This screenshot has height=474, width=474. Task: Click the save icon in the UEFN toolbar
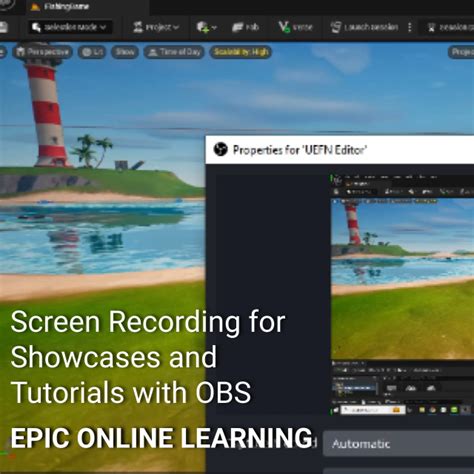[3, 27]
